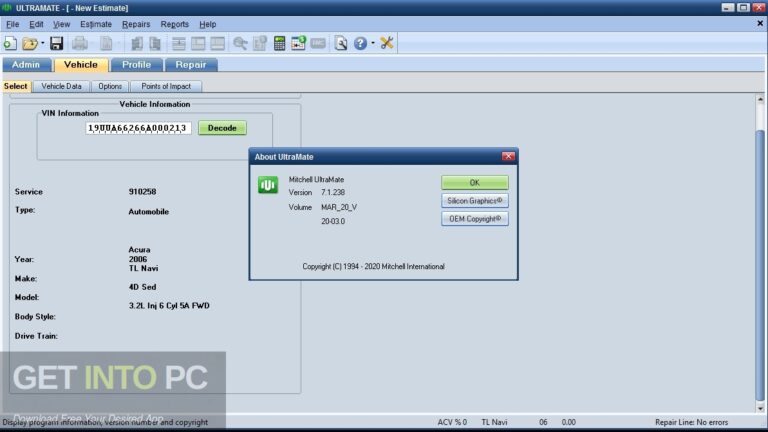Save estimate using the floppy disk icon
Screen dimensions: 768x432
point(56,44)
